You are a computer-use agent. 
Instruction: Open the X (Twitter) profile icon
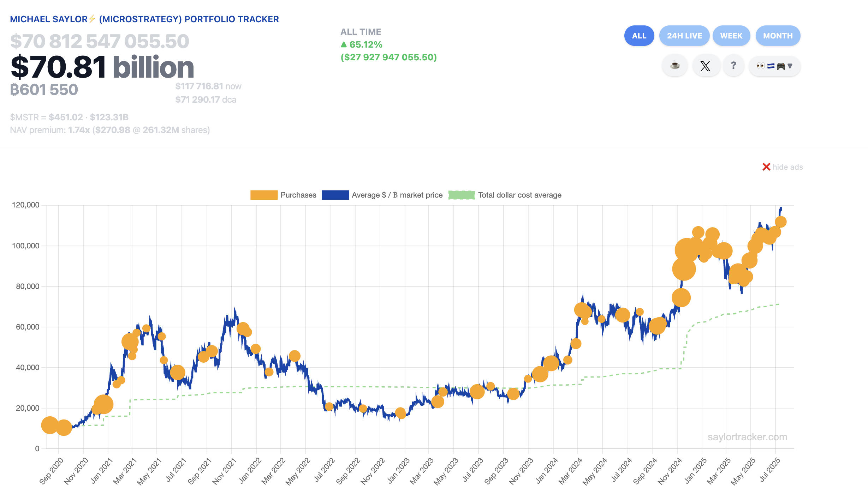point(705,66)
